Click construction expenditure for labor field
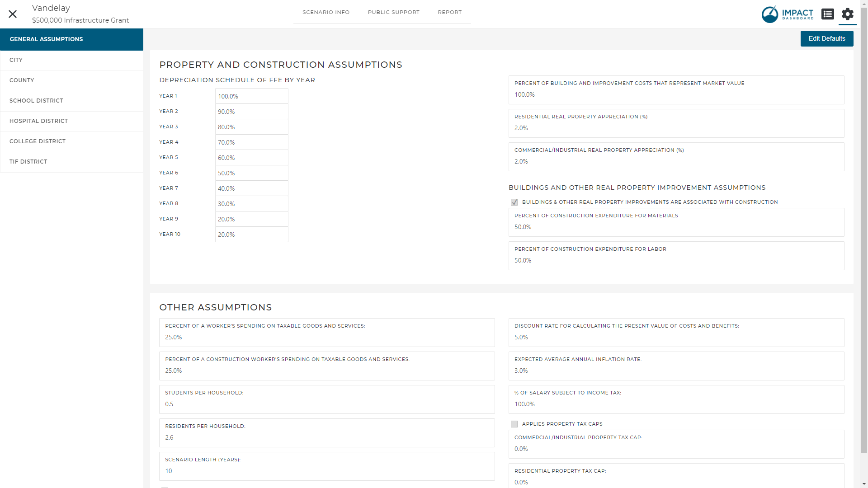 pos(676,256)
